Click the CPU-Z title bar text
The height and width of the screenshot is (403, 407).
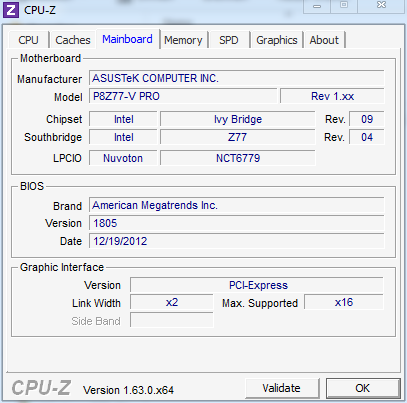[x=40, y=10]
